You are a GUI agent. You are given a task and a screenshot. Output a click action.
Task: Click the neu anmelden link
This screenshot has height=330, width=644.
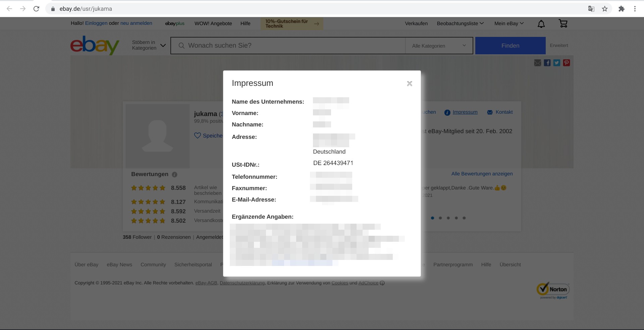(x=136, y=23)
